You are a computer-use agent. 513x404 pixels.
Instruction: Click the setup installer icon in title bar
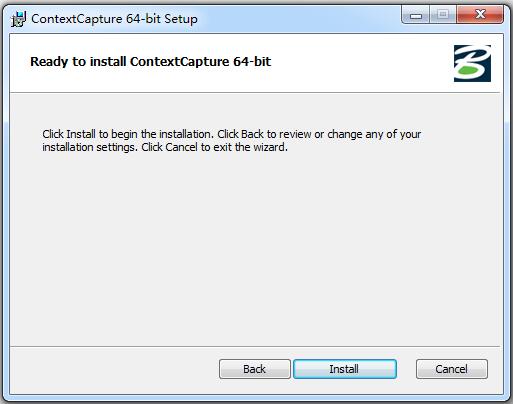coord(18,19)
